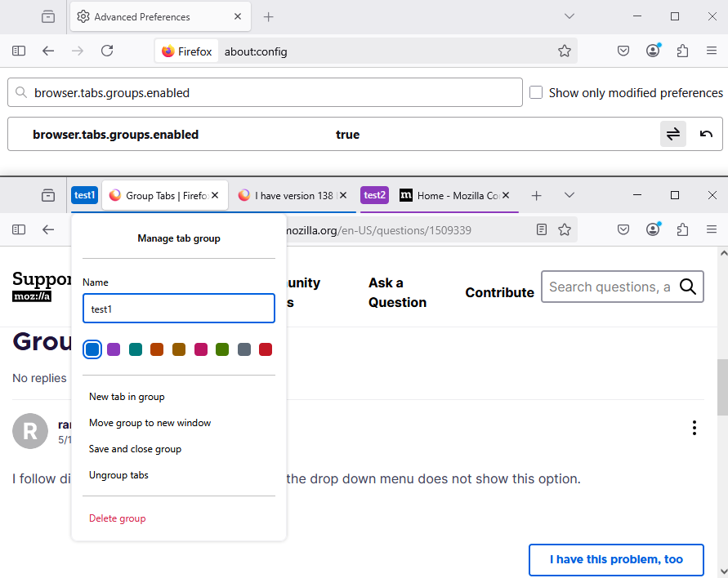Open Pocket in the lower window
The width and height of the screenshot is (728, 578).
623,229
